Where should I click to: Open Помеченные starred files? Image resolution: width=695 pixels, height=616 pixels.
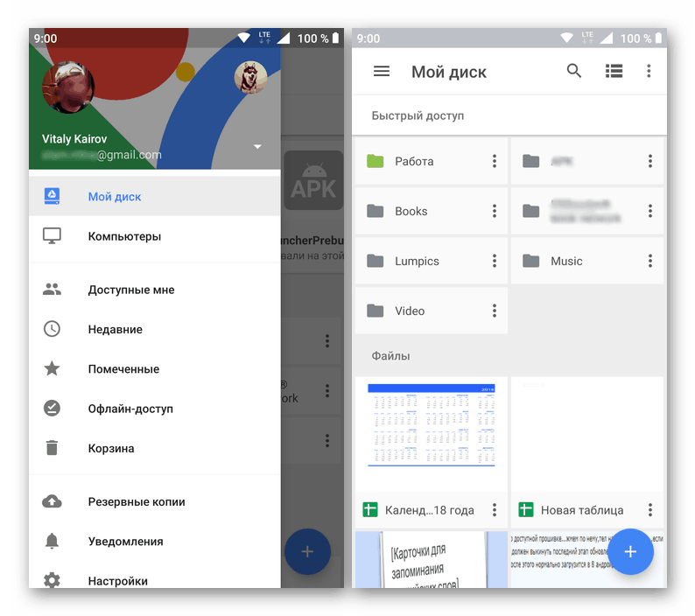click(155, 368)
